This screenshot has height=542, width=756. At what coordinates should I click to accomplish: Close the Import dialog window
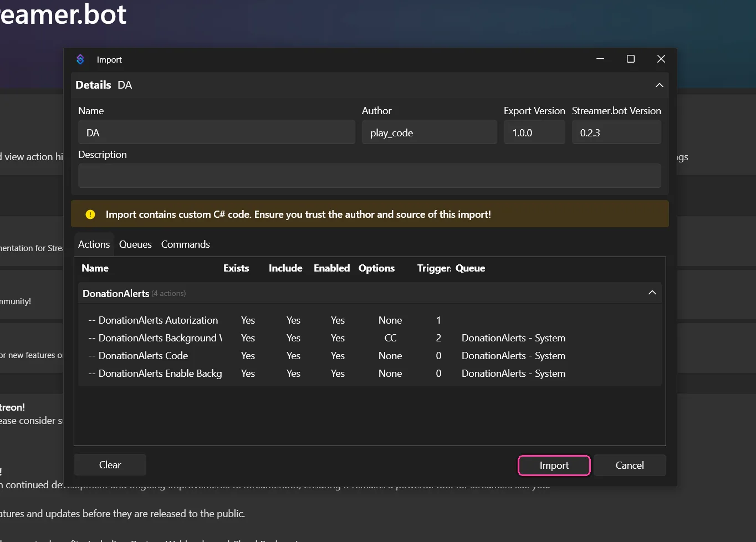661,59
